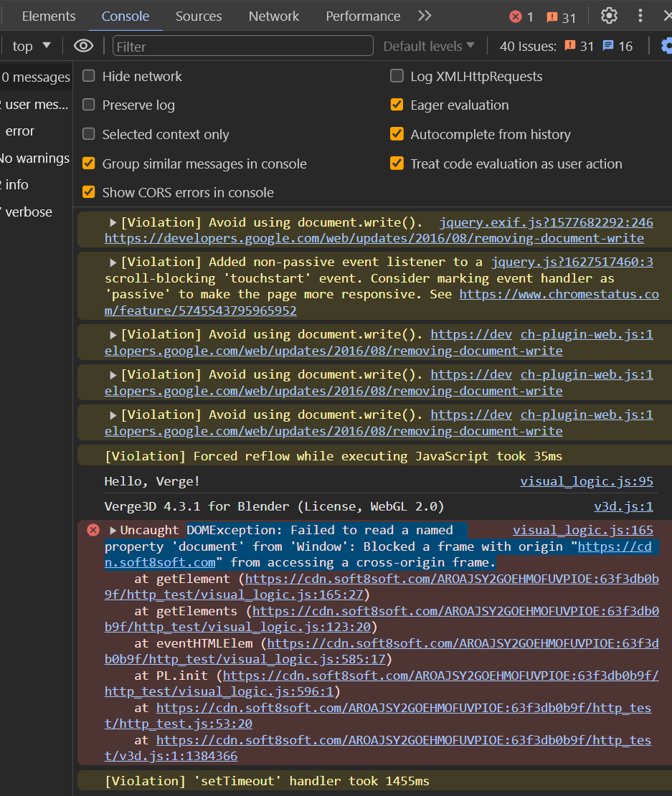Open the Elements panel tab
Image resolution: width=672 pixels, height=796 pixels.
coord(49,16)
